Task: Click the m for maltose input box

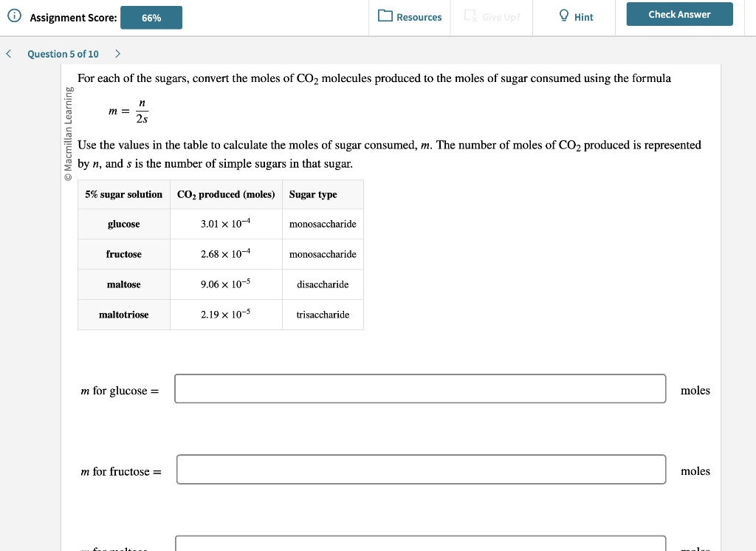Action: click(x=420, y=544)
